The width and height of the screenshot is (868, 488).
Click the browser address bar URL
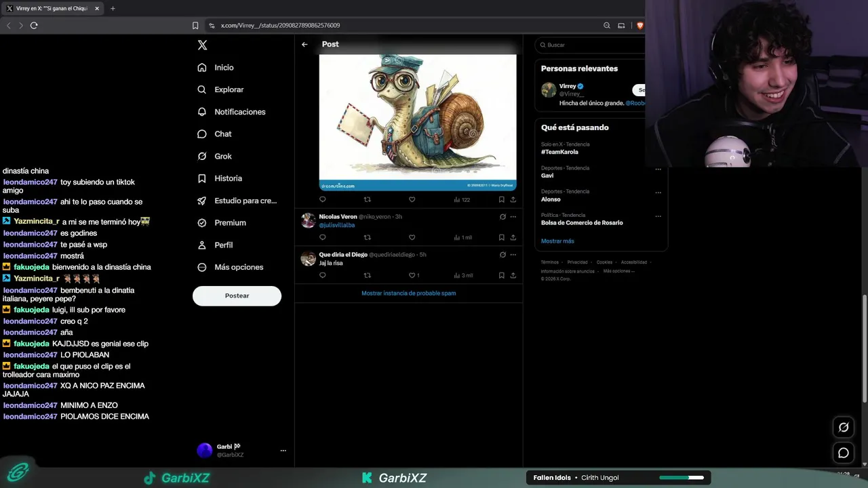coord(280,26)
